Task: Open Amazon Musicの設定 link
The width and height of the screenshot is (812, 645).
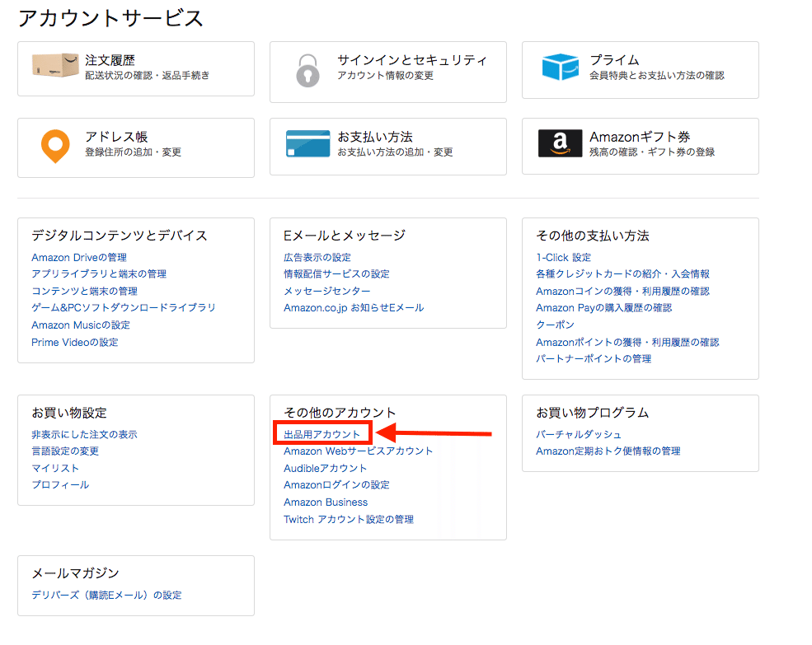Action: point(81,325)
